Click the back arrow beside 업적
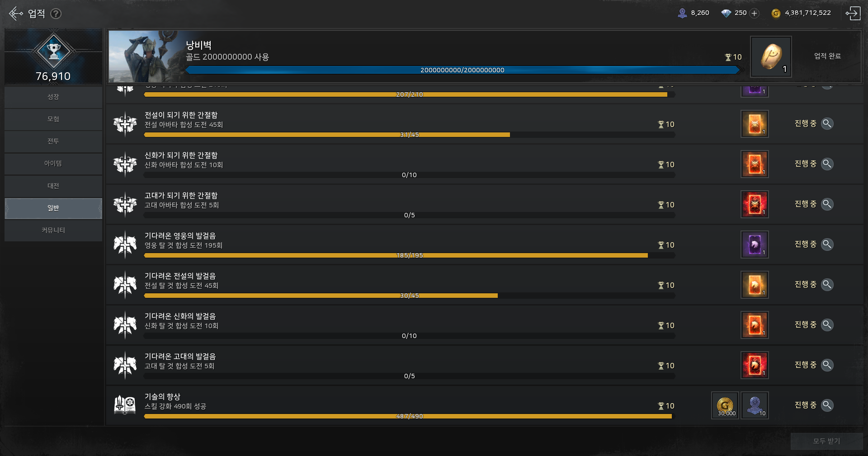 coord(16,14)
